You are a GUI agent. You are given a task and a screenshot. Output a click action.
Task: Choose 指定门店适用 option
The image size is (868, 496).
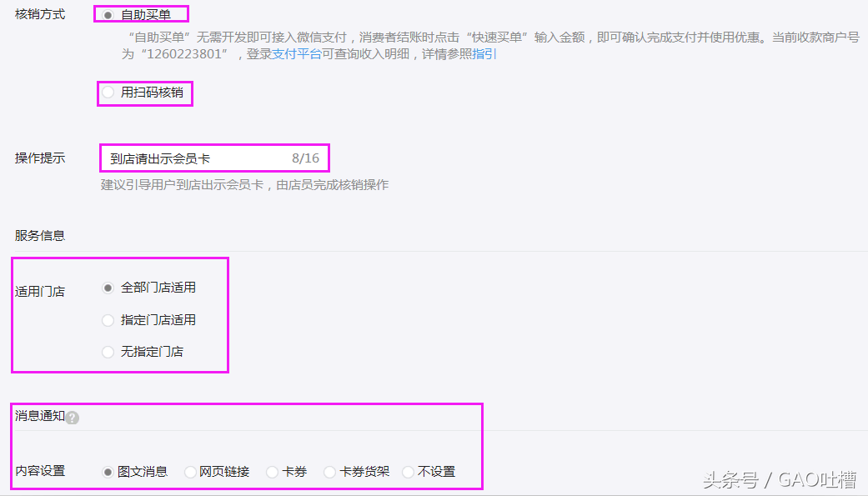(108, 319)
